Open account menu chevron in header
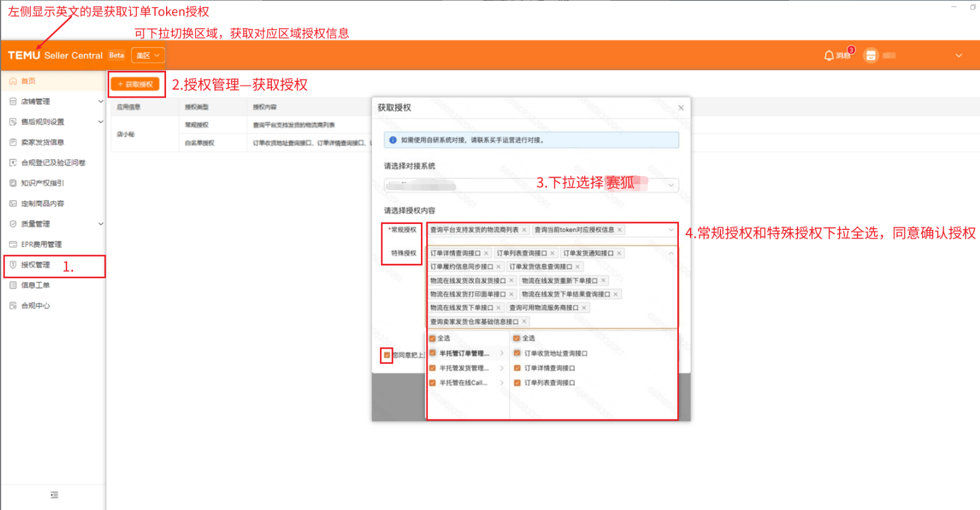Viewport: 980px width, 510px height. [959, 56]
